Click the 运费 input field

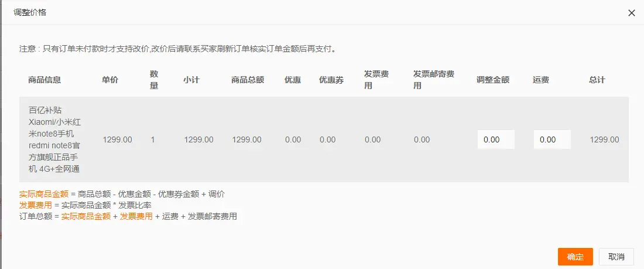pos(551,139)
